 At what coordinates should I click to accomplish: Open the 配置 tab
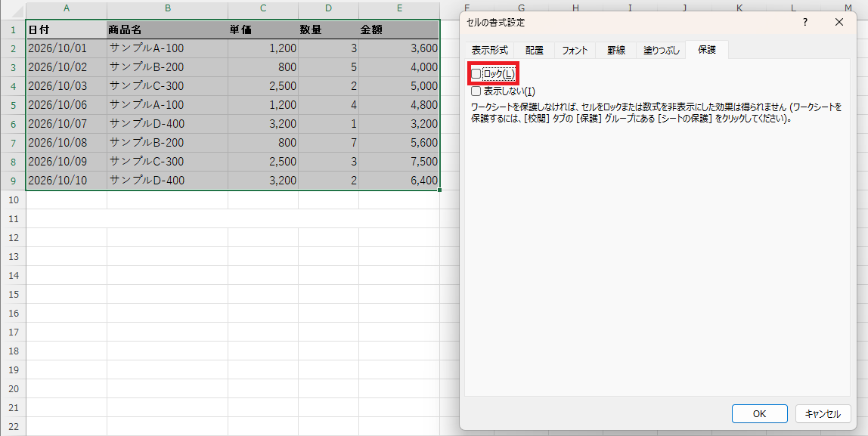535,50
